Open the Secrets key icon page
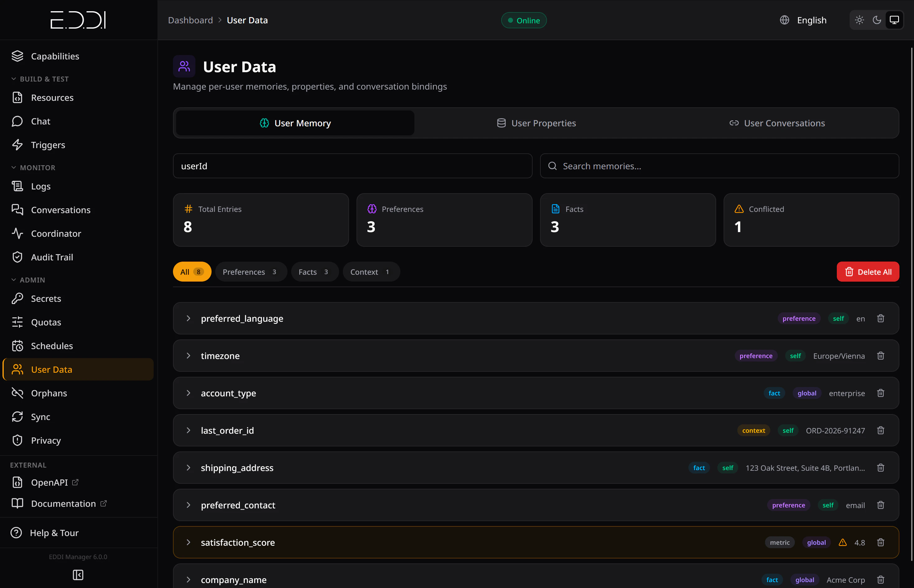Viewport: 914px width, 588px height. point(46,299)
